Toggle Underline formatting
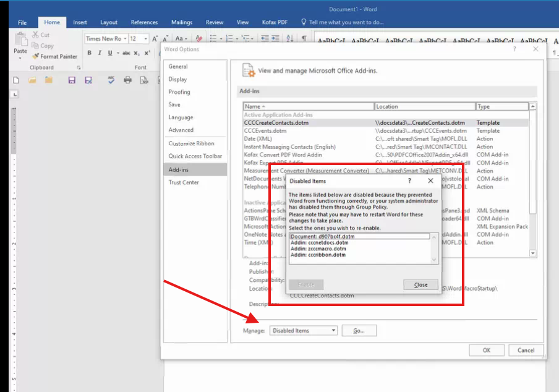Image resolution: width=559 pixels, height=392 pixels. pyautogui.click(x=110, y=53)
